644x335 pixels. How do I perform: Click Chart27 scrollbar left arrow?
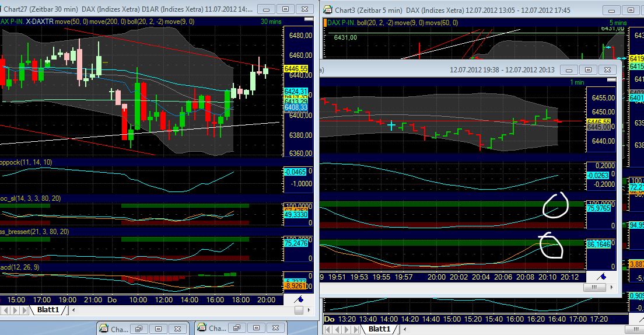[x=73, y=310]
